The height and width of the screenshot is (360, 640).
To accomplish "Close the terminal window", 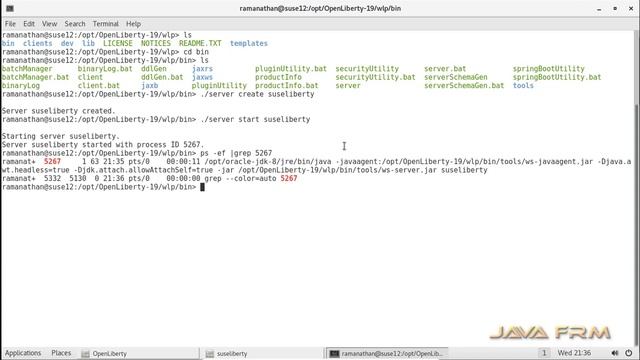I will tap(631, 9).
